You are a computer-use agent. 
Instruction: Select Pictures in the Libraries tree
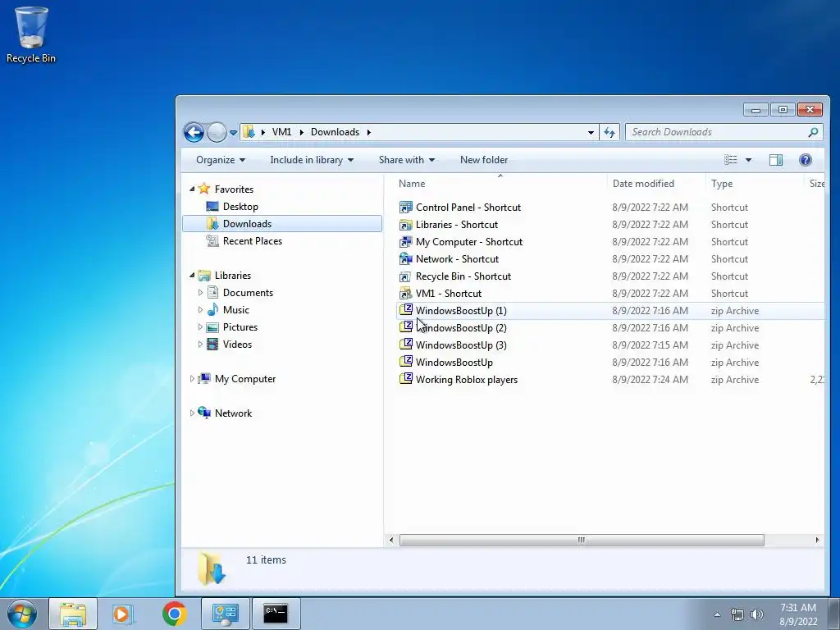coord(240,326)
